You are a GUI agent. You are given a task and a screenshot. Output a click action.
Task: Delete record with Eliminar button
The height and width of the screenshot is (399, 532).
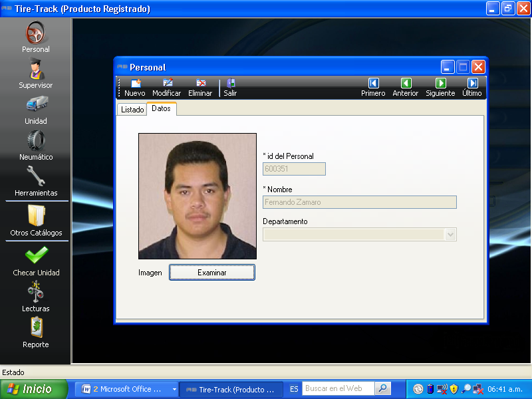tap(200, 88)
